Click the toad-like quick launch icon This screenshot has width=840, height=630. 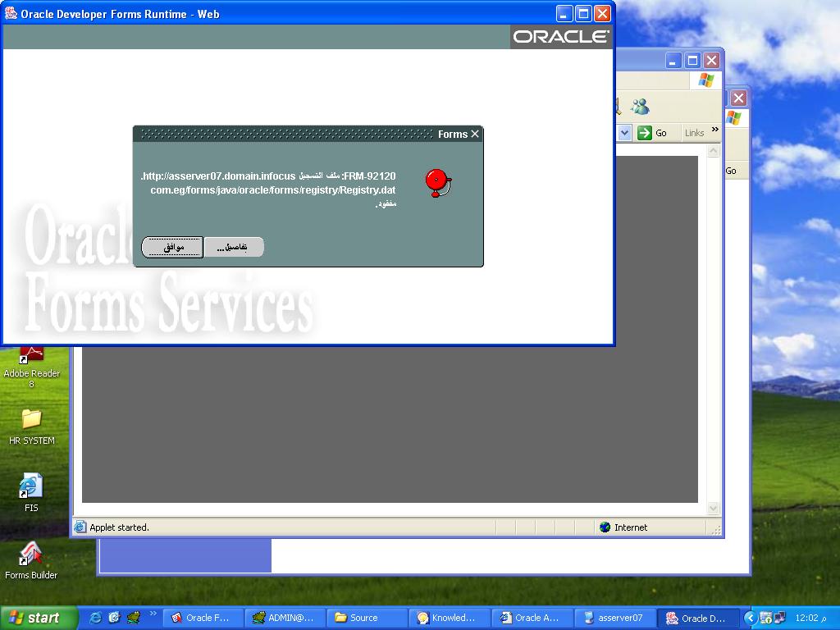coord(134,618)
